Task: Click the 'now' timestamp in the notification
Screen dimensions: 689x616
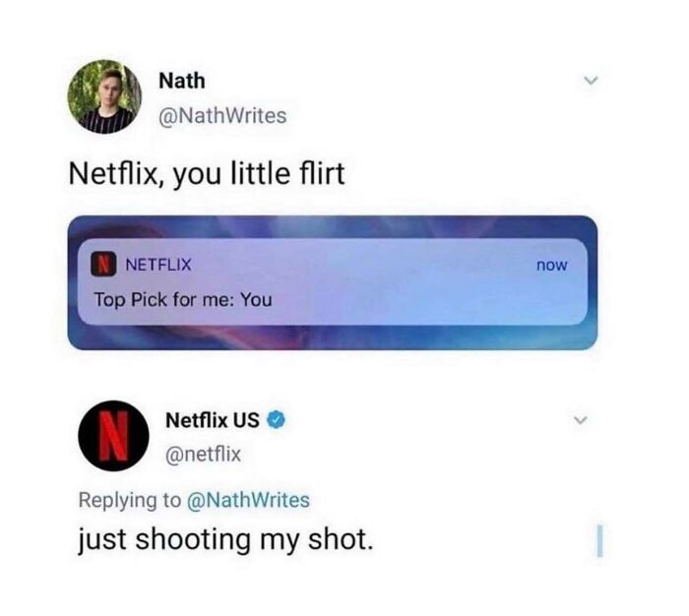Action: [552, 266]
